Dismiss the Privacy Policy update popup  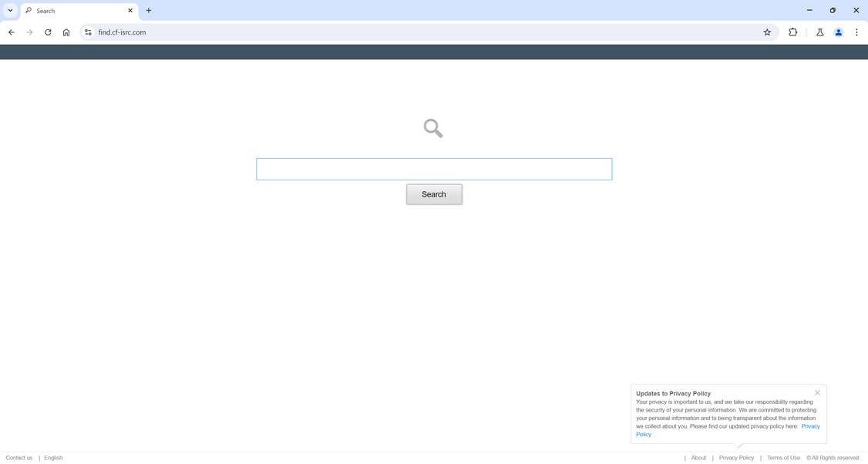[x=817, y=392]
